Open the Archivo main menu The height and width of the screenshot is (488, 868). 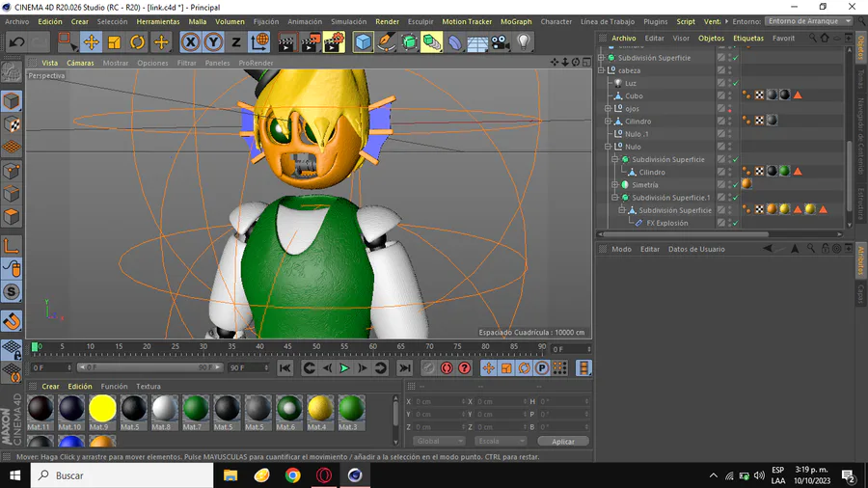pos(17,21)
